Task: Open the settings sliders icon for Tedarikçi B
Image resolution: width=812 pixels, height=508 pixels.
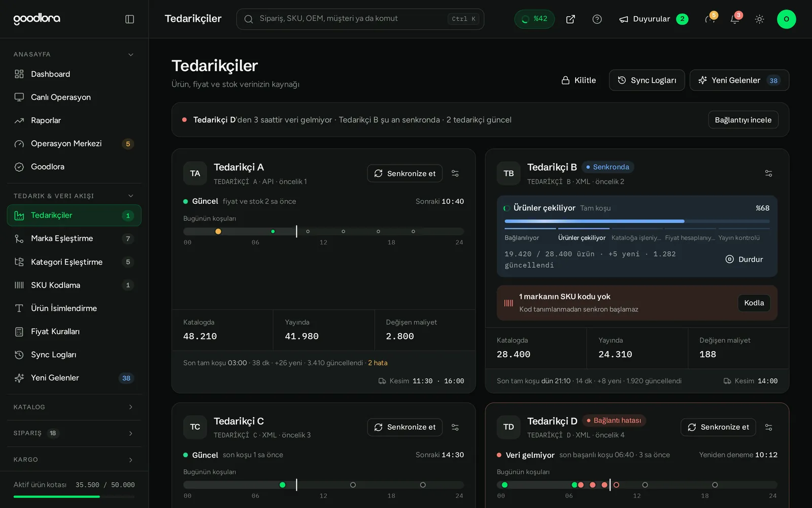Action: pos(768,173)
